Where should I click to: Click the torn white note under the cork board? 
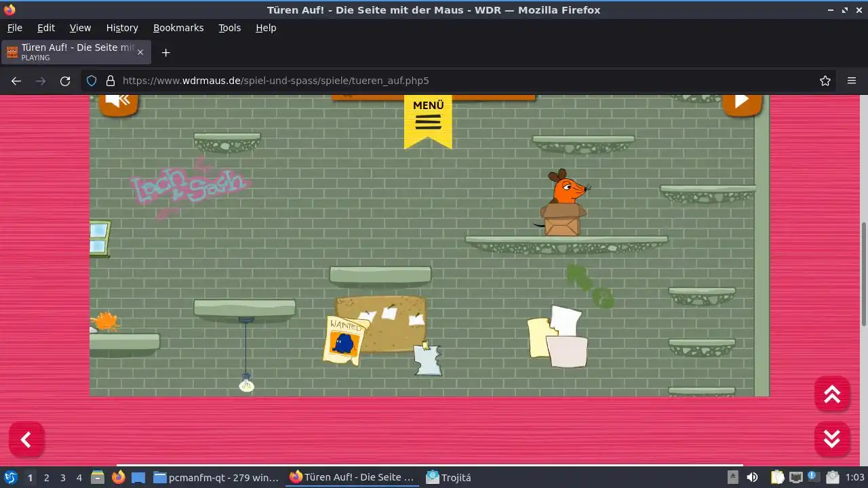point(427,359)
